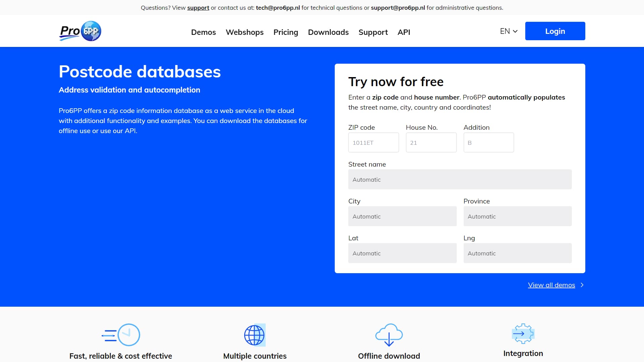This screenshot has height=362, width=644.
Task: Click the fast reliable clock speed icon
Action: pyautogui.click(x=121, y=335)
